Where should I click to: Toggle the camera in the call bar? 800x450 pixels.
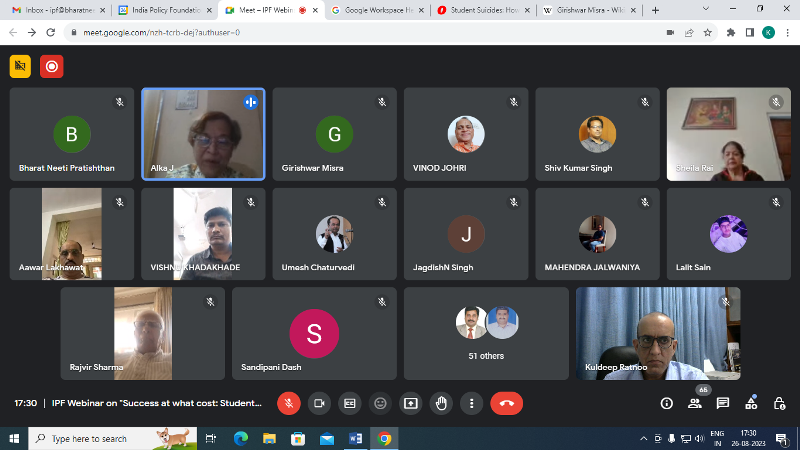pos(320,403)
